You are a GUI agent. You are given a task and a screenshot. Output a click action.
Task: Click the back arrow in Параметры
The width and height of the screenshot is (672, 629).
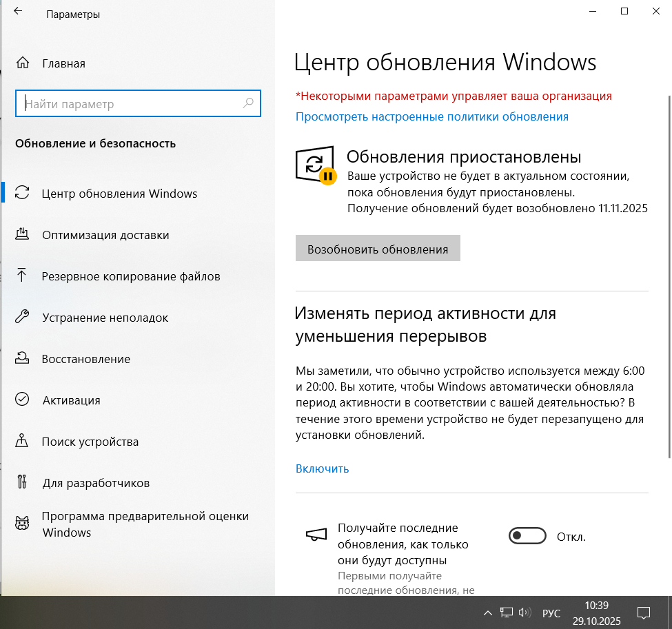(17, 12)
